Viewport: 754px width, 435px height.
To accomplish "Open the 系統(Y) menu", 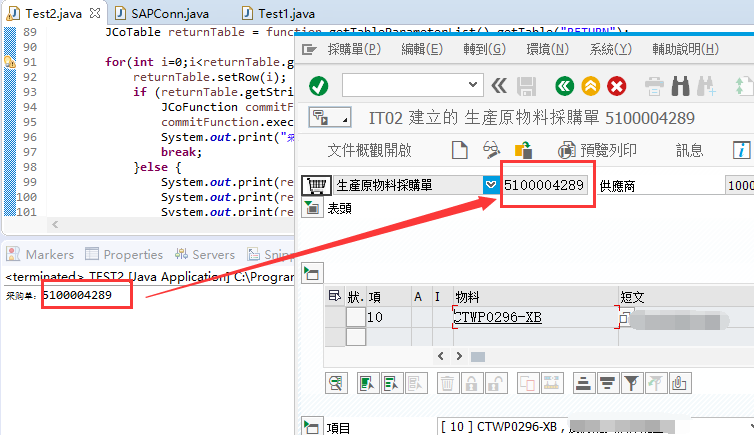I will click(x=610, y=49).
